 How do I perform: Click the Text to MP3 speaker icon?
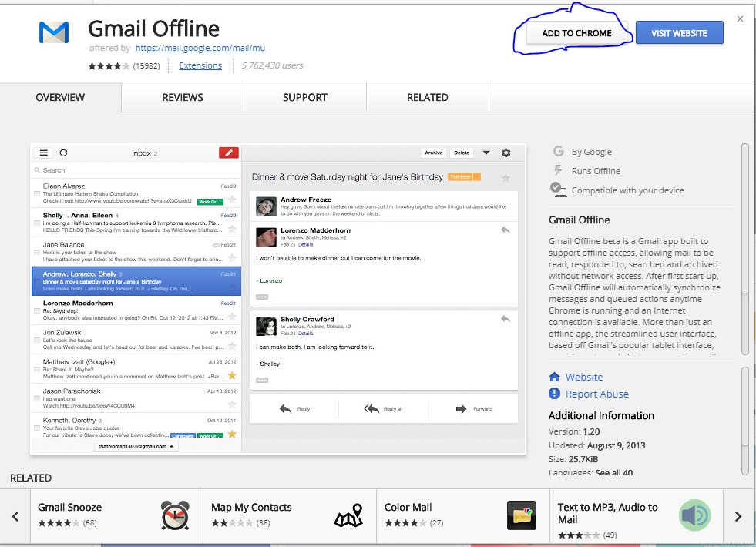point(695,515)
